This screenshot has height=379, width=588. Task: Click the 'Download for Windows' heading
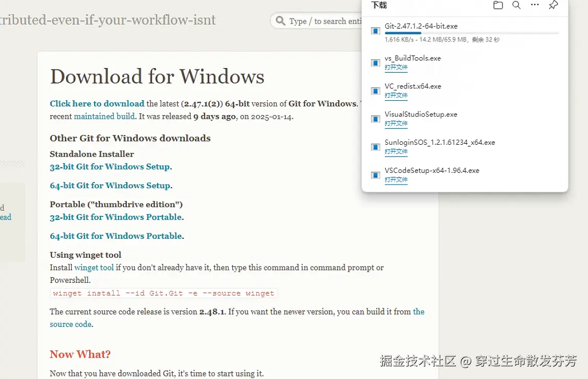click(157, 77)
